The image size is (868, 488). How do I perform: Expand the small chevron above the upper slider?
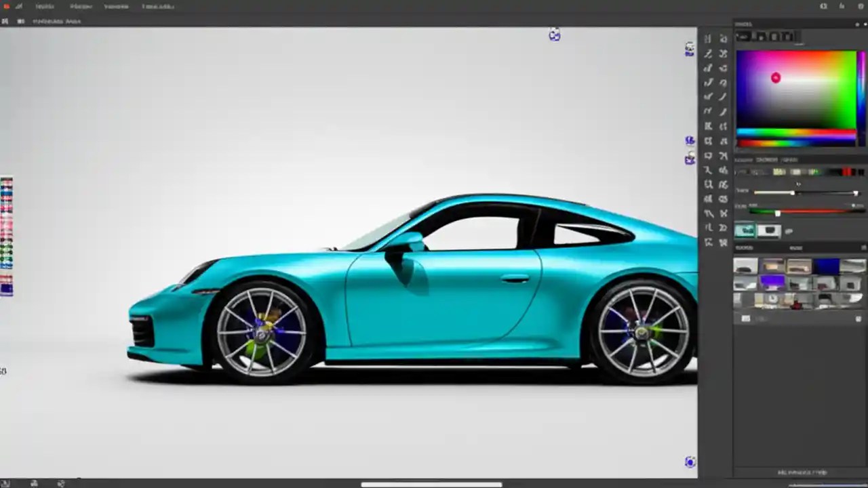(x=798, y=184)
